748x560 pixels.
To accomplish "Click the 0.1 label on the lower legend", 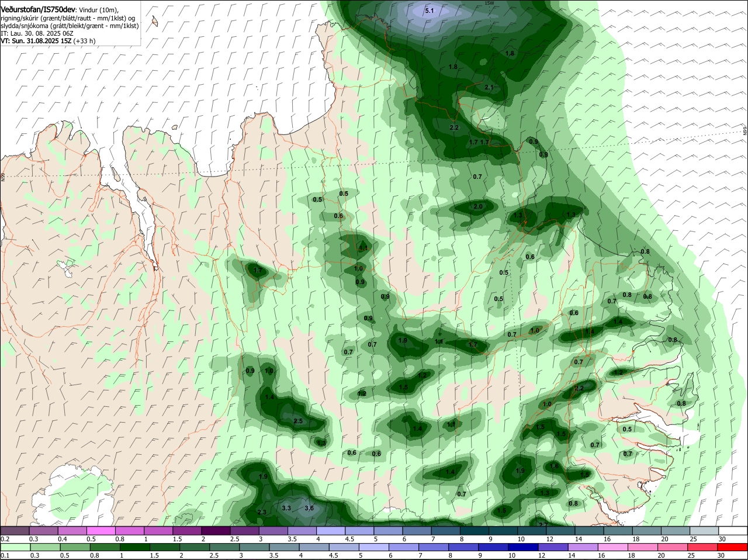I will click(x=5, y=556).
